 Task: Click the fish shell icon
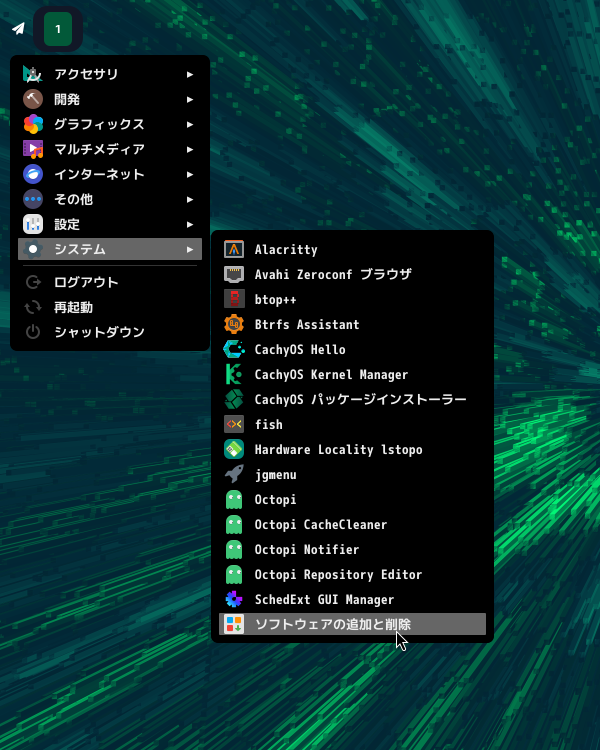pos(234,424)
